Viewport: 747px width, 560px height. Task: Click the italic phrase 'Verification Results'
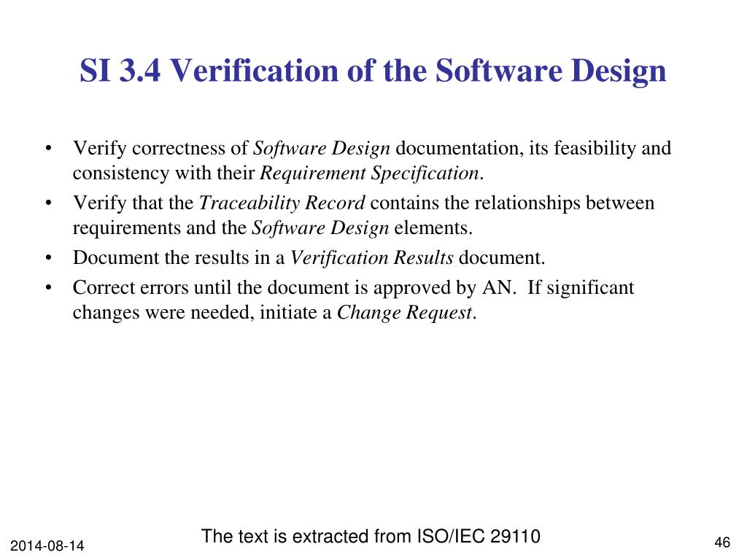(x=371, y=257)
